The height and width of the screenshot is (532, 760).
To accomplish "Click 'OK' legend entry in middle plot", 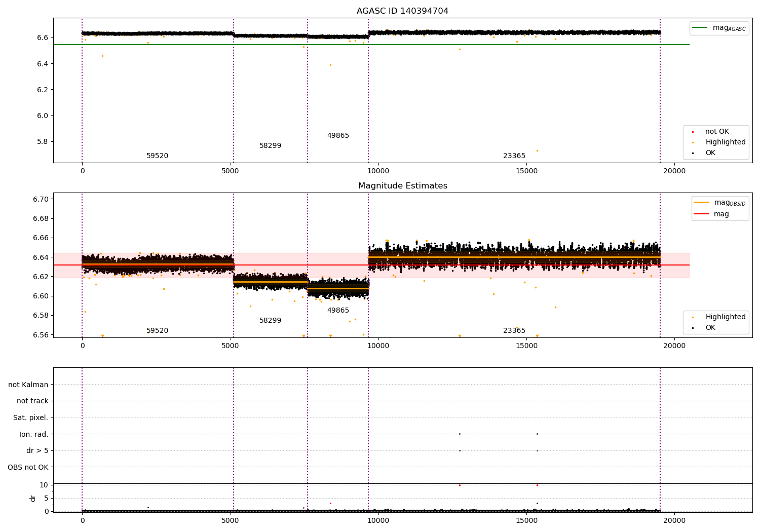I will click(x=704, y=328).
